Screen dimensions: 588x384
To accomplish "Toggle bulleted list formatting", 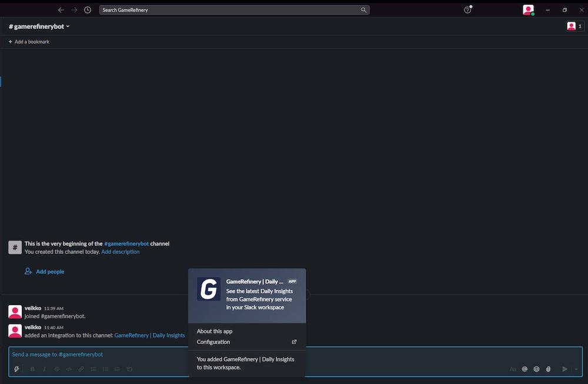I will tap(105, 369).
